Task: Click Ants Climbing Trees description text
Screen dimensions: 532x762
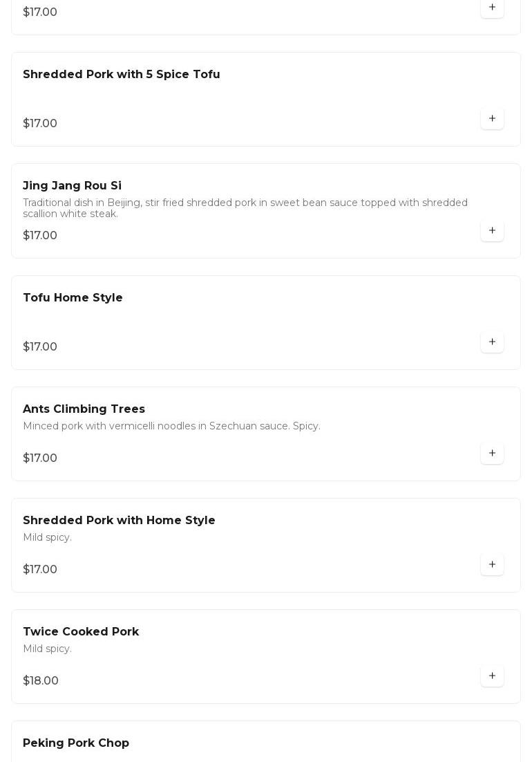Action: point(171,427)
